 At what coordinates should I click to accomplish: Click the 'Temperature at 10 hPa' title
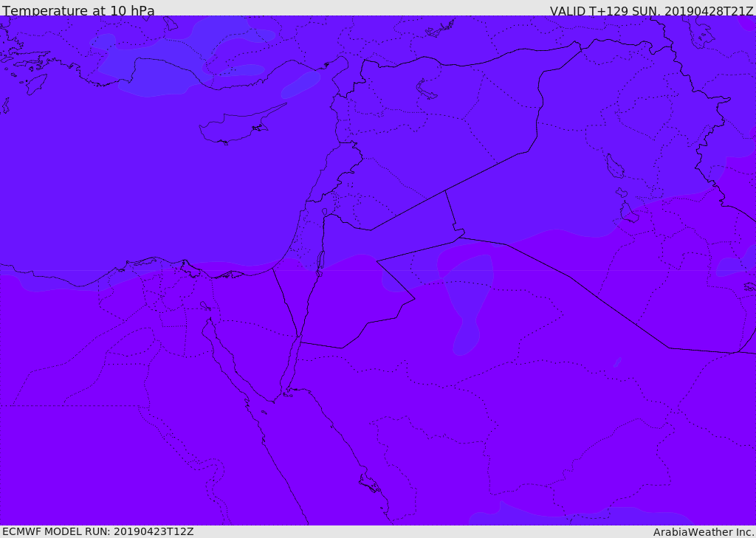point(78,10)
